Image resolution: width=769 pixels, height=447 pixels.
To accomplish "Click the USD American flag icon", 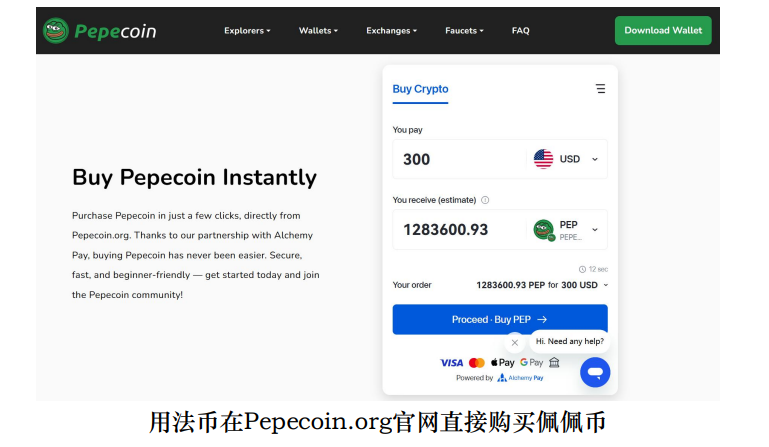I will pos(543,159).
